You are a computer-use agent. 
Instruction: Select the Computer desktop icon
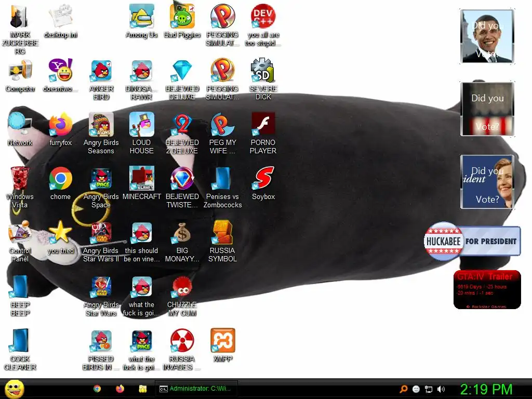coord(20,70)
